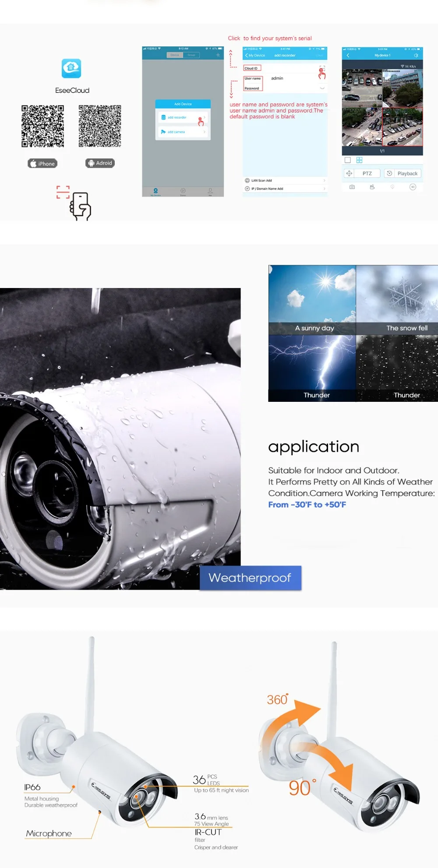
Task: Go back to My Device from add recorder
Action: (x=255, y=56)
